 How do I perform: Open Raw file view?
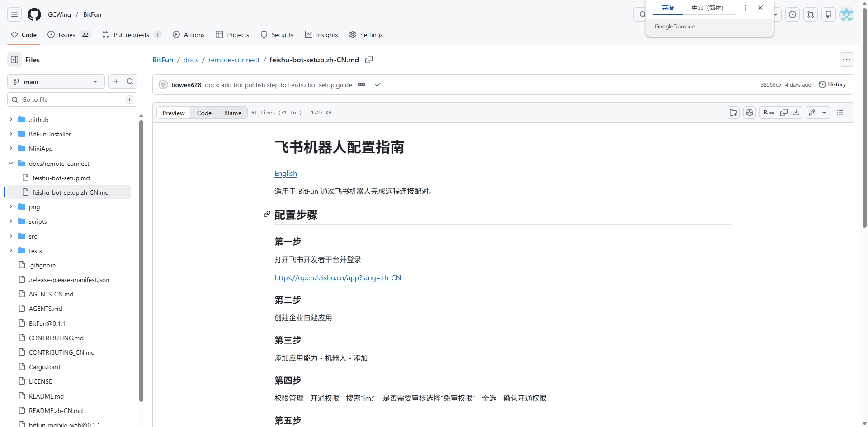pos(769,113)
